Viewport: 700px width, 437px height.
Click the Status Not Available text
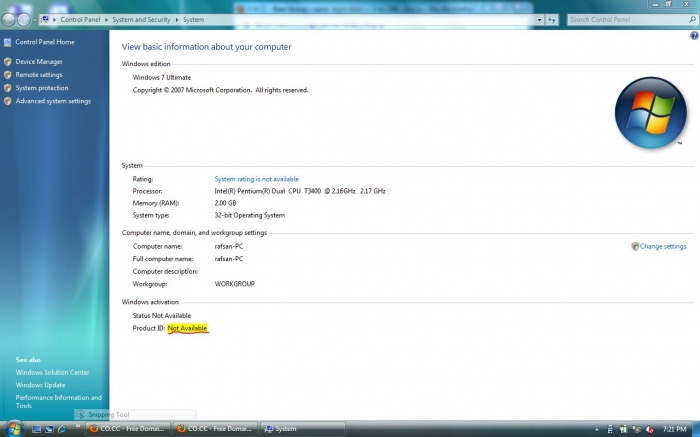[x=162, y=316]
